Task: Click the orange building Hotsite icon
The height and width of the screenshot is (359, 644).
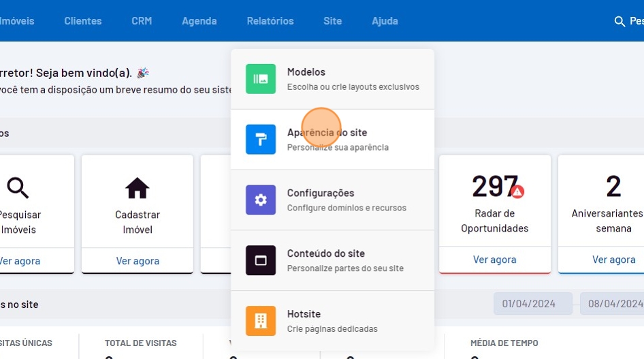Action: [261, 321]
